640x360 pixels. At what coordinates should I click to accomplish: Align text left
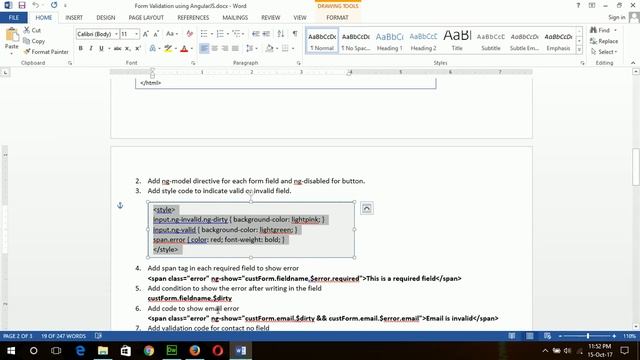point(204,49)
